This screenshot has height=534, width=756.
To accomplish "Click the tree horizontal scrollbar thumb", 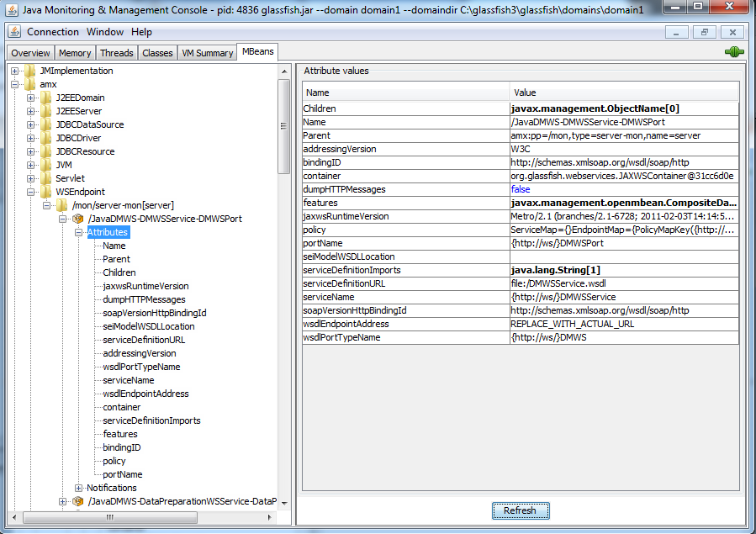I will point(110,518).
